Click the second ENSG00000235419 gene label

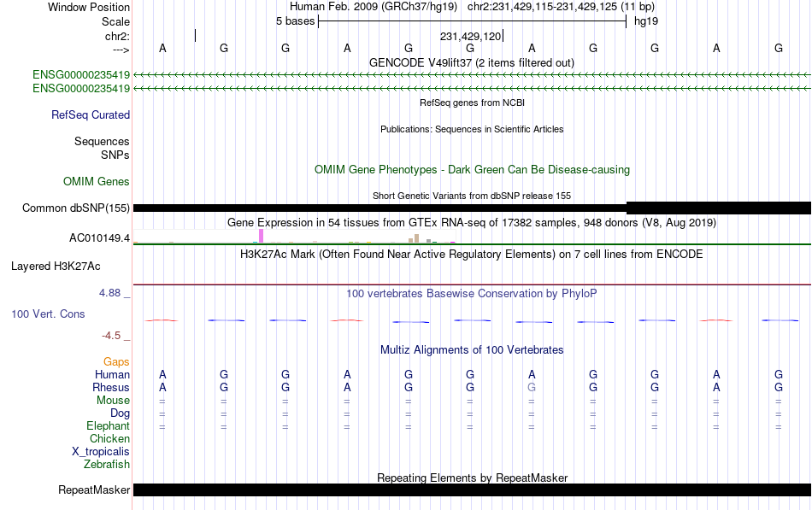pos(81,89)
